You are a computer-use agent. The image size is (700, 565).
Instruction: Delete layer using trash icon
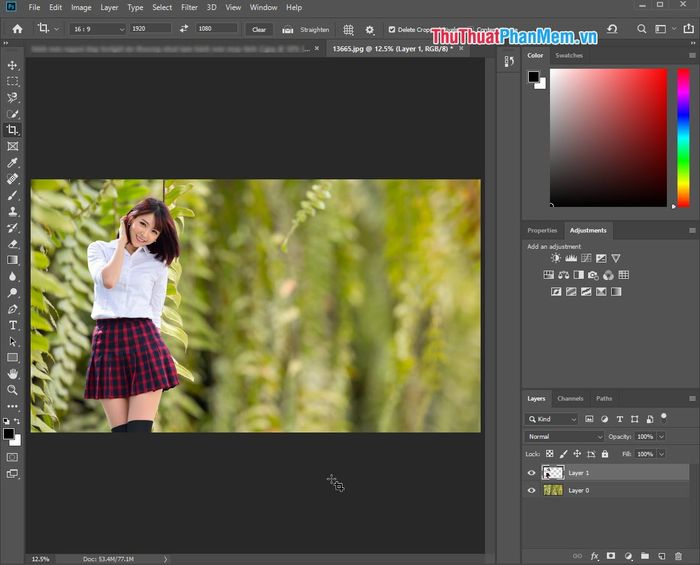677,555
